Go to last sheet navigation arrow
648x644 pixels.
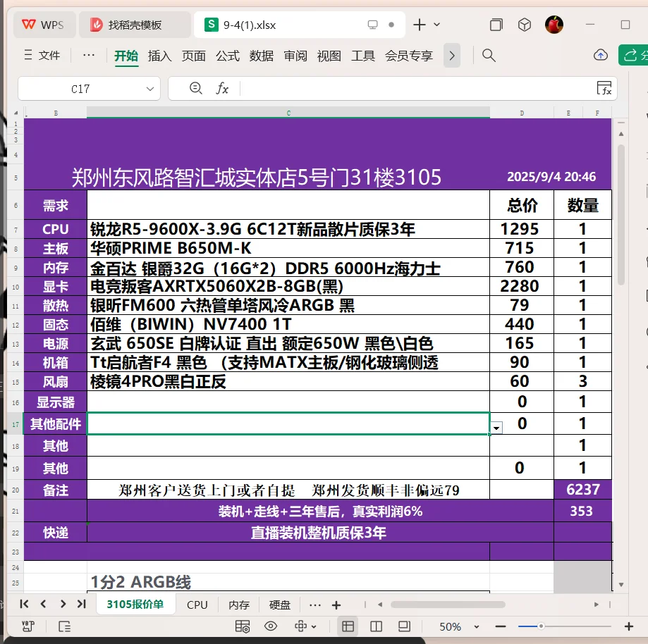pyautogui.click(x=82, y=604)
